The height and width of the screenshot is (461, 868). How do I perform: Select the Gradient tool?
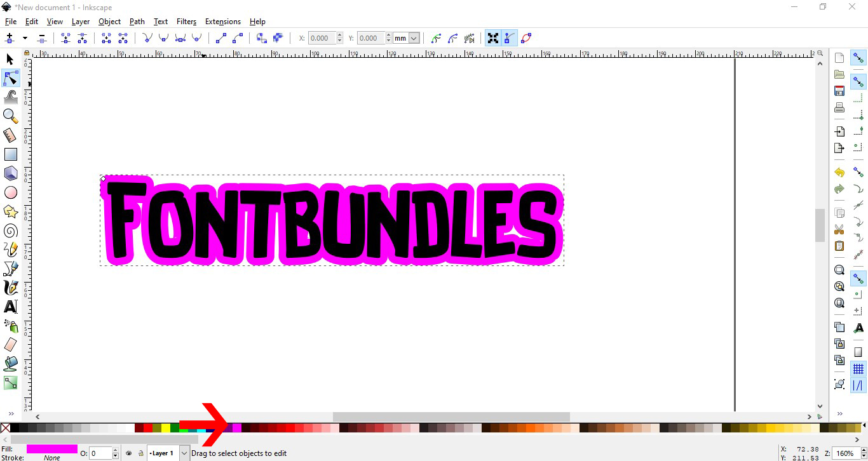[x=10, y=383]
